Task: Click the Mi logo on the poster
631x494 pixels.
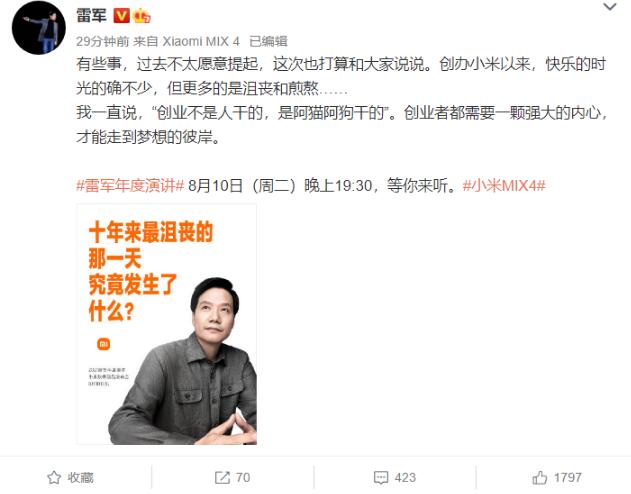Action: tap(103, 344)
